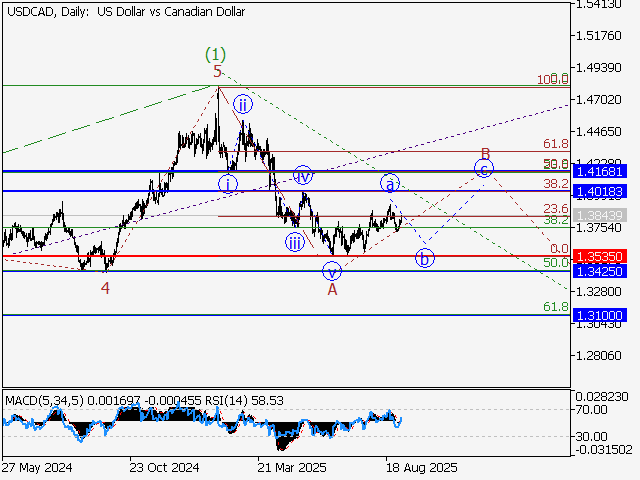Click the circled wave ii label
The image size is (640, 480).
242,103
